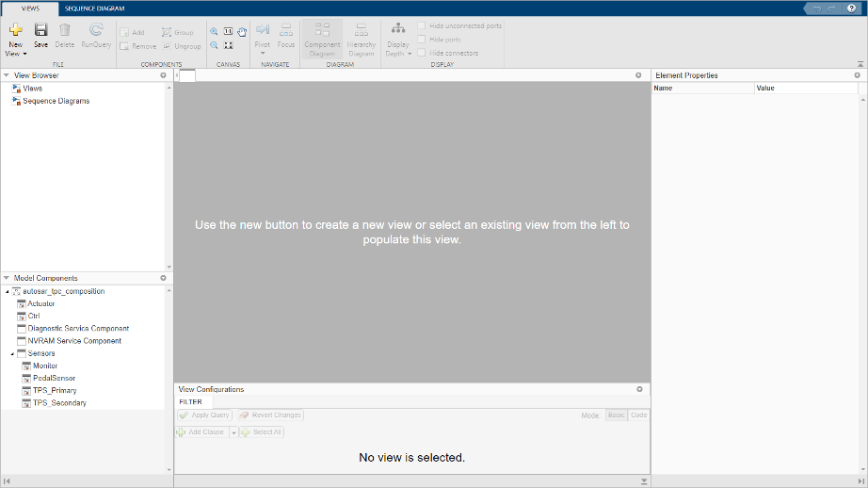Collapse the View Browser panel
The width and height of the screenshot is (868, 488).
(x=6, y=75)
